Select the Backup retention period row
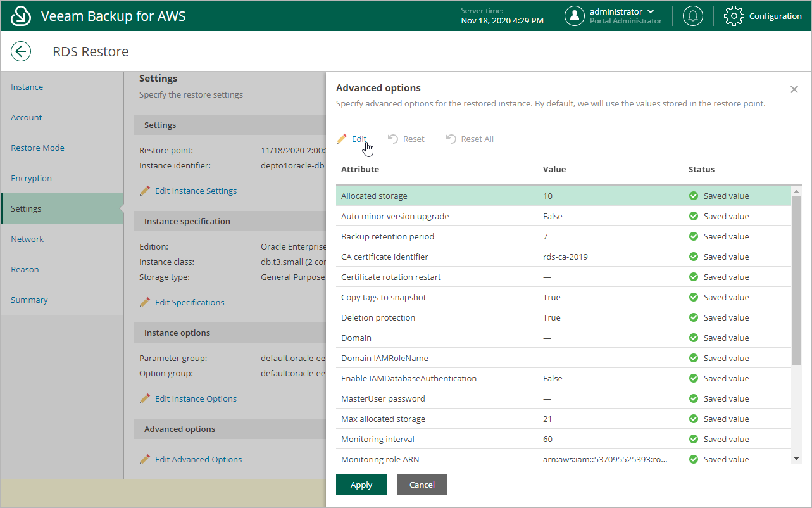Viewport: 812px width, 508px height. 563,236
